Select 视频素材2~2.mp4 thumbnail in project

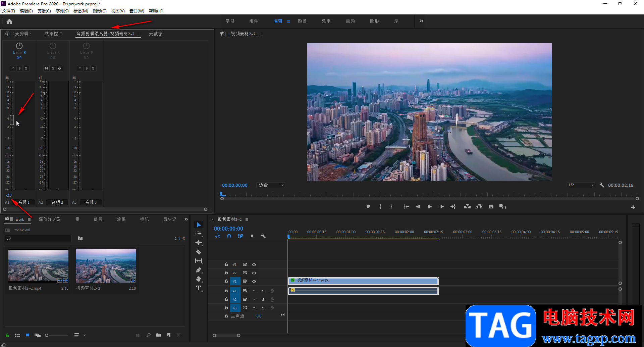[38, 265]
